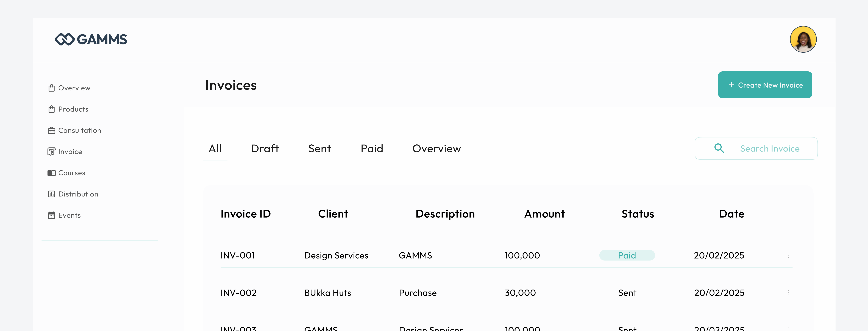
Task: Open Invoice page in the sidebar
Action: pos(70,152)
